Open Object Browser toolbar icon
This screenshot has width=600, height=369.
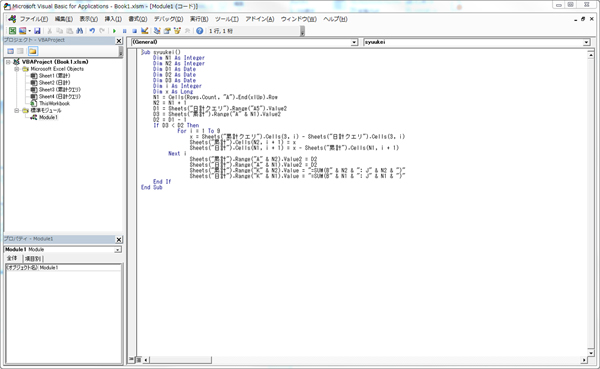(177, 31)
